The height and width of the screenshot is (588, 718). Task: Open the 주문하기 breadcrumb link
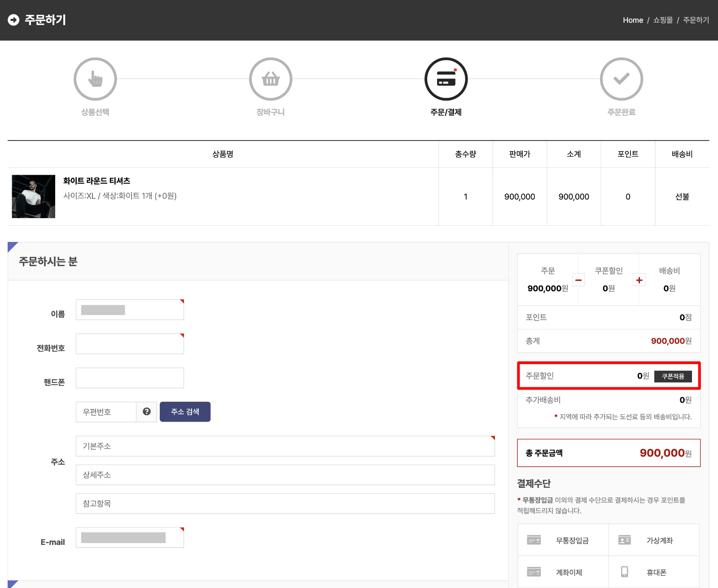(x=696, y=20)
